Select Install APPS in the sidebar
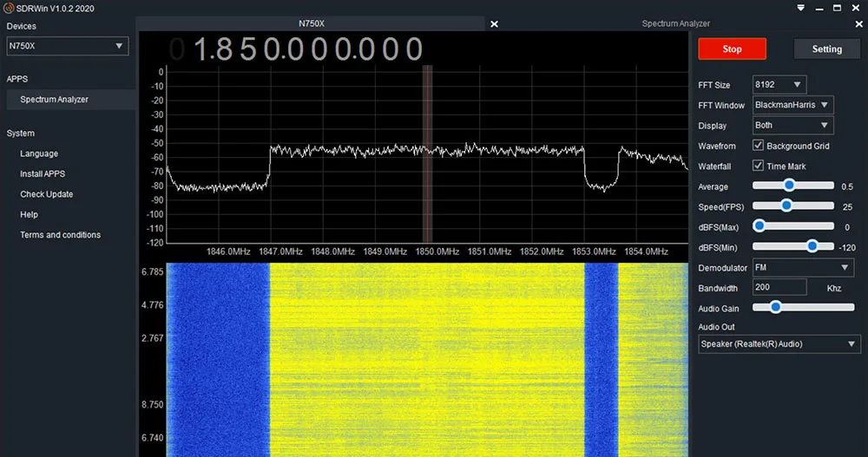The width and height of the screenshot is (868, 457). coord(43,174)
